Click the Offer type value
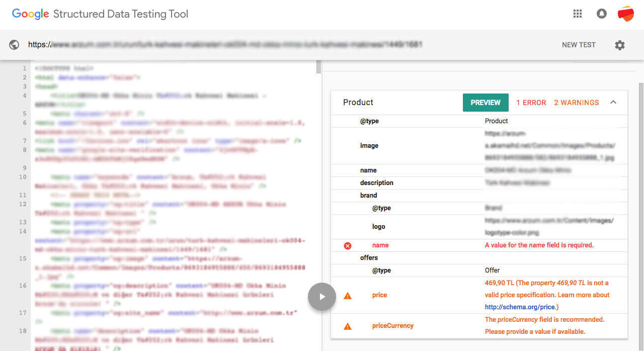The width and height of the screenshot is (644, 351). 493,271
